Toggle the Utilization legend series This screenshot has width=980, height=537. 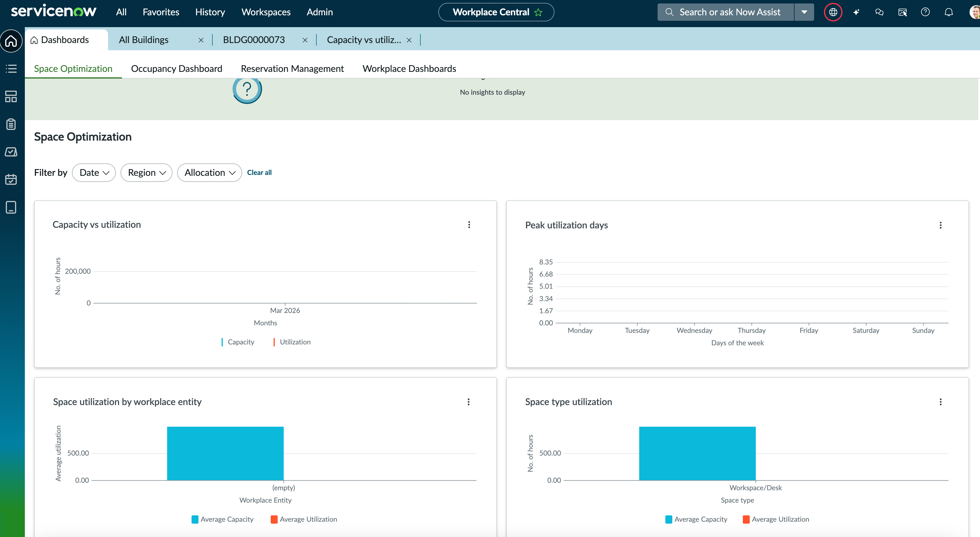pos(292,342)
